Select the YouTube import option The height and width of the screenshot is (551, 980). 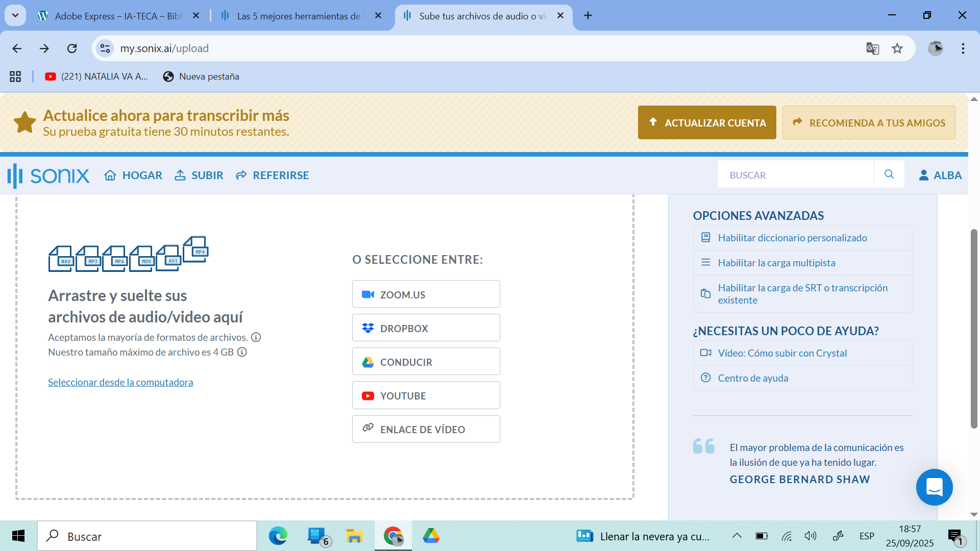pos(426,395)
